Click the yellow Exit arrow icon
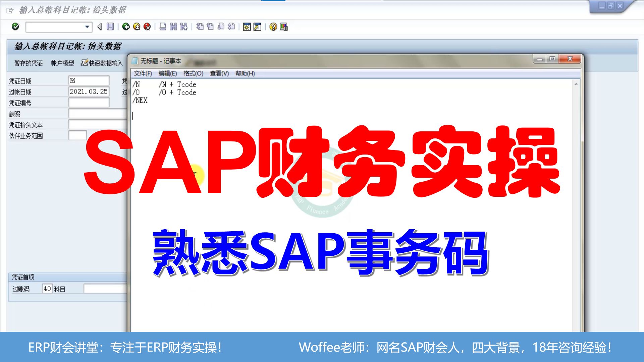The width and height of the screenshot is (644, 362). point(137,27)
